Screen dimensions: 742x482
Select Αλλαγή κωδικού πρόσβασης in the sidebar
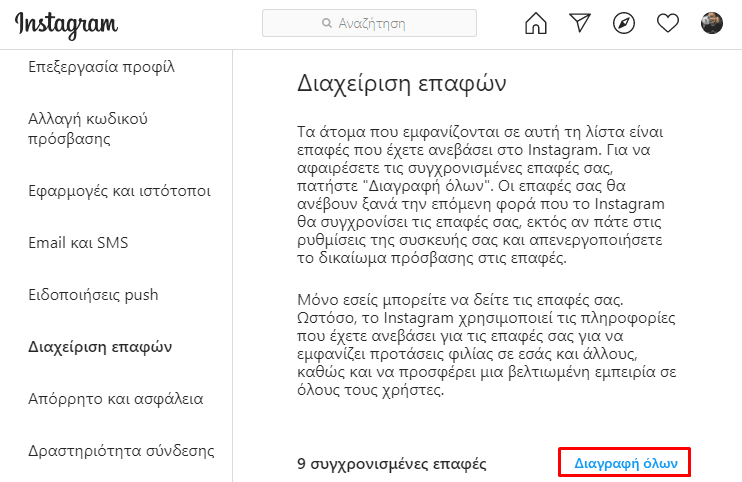(88, 129)
